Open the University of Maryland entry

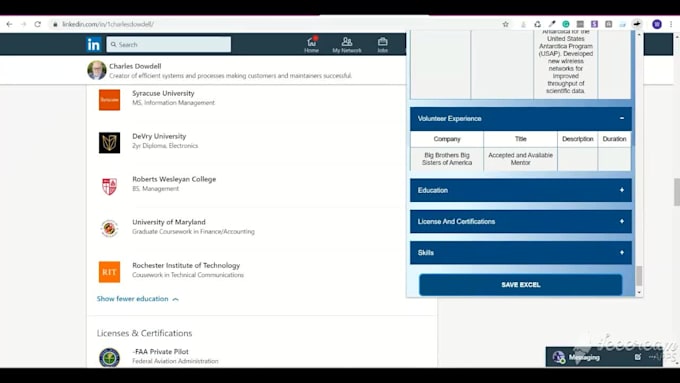pyautogui.click(x=169, y=222)
